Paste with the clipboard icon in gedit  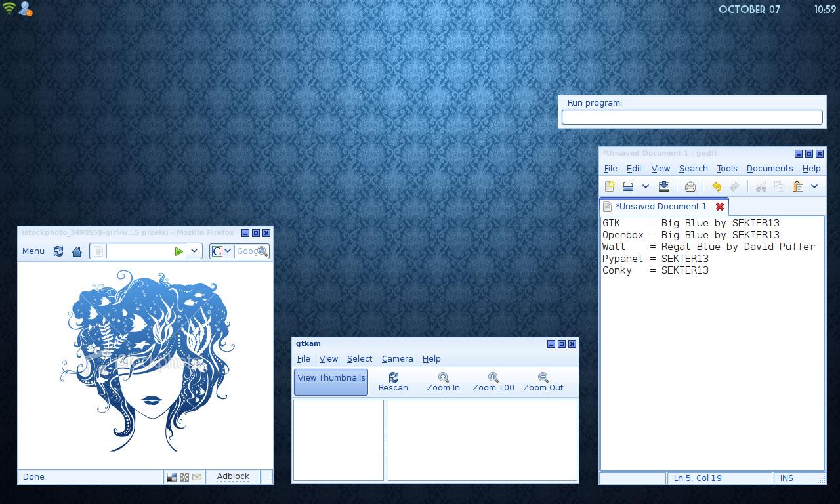(x=797, y=186)
